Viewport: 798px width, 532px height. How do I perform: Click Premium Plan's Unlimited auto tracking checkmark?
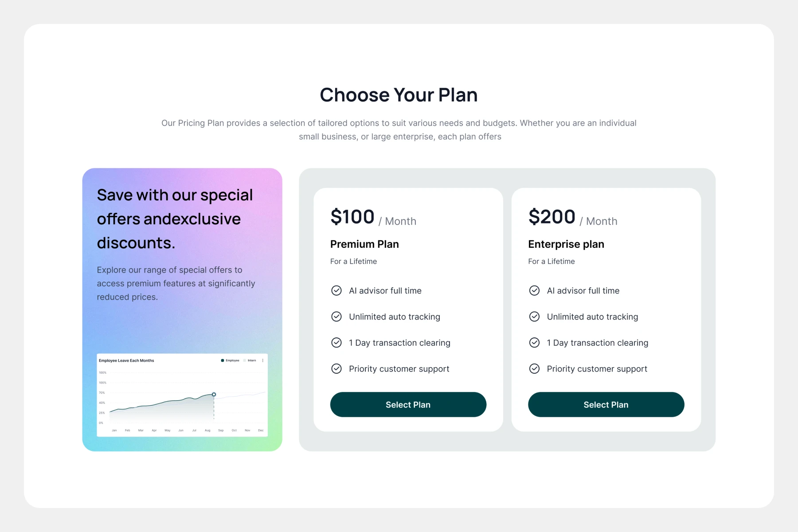[x=336, y=317]
